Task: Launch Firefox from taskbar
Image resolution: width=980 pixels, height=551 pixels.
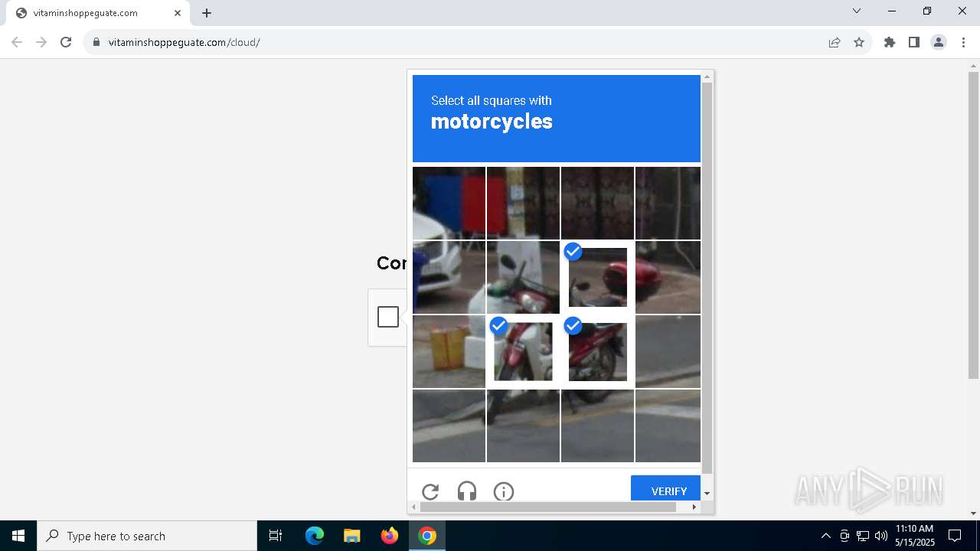Action: coord(389,536)
